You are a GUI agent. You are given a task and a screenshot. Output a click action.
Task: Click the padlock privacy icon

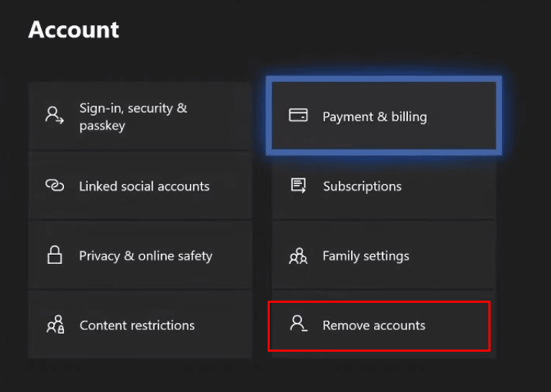pos(55,255)
